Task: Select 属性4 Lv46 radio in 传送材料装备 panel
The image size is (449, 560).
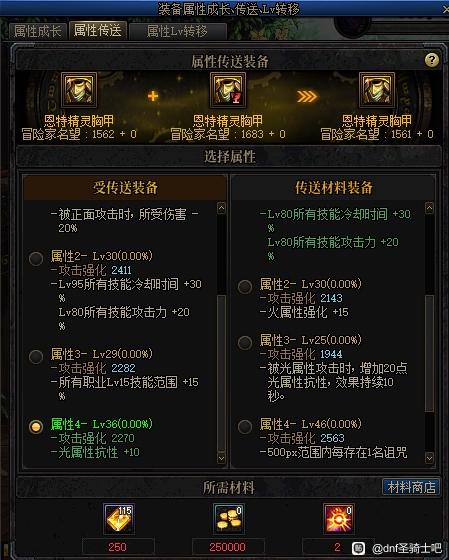Action: (x=245, y=426)
